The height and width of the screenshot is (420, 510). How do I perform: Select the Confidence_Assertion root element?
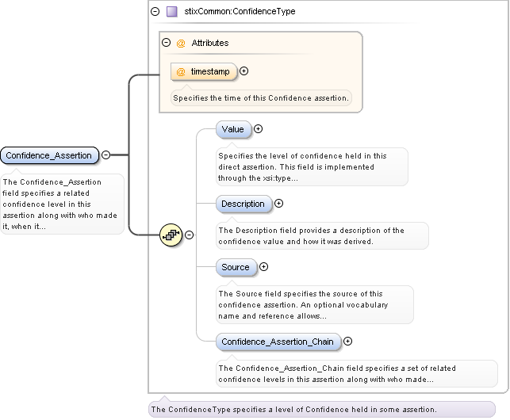(x=49, y=155)
